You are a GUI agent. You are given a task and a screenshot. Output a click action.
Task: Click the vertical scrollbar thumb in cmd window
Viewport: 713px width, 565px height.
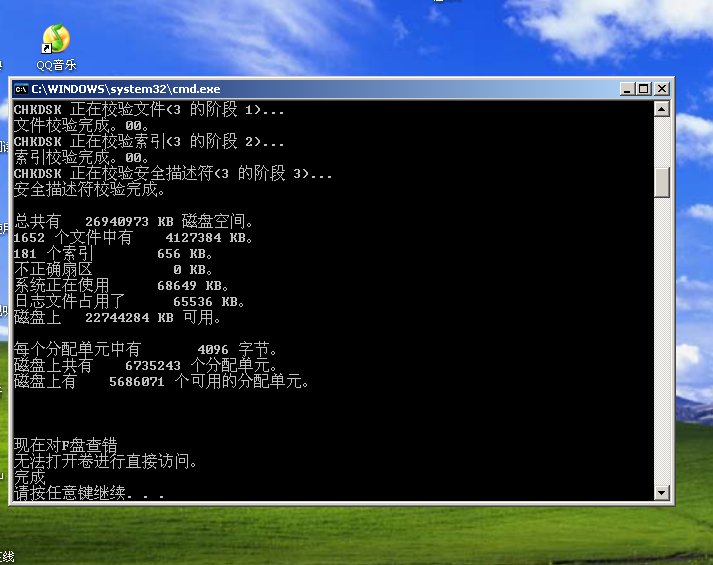662,182
